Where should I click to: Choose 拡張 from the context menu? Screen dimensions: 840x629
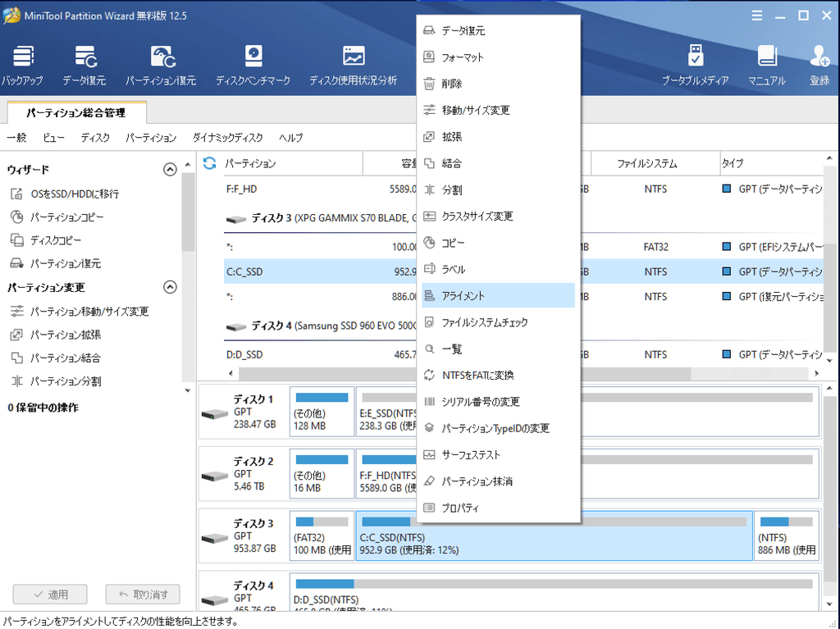(498, 137)
